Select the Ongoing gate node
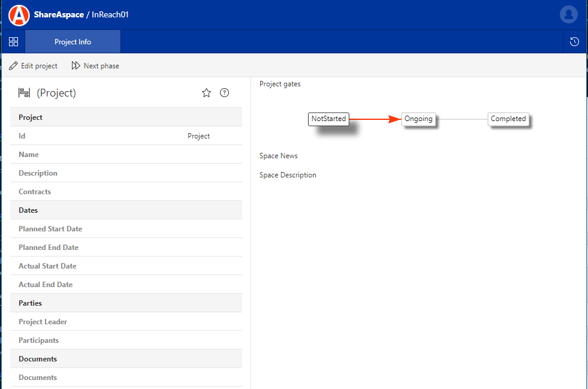 point(418,119)
